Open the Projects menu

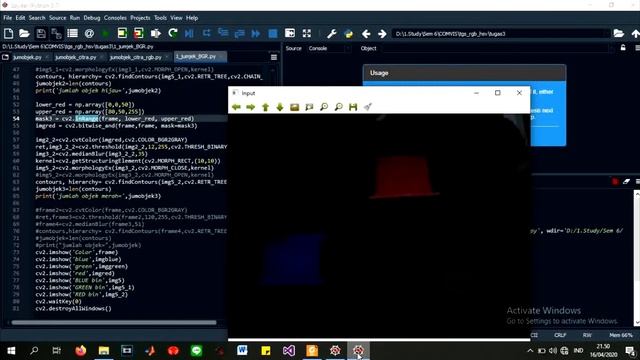click(x=140, y=18)
